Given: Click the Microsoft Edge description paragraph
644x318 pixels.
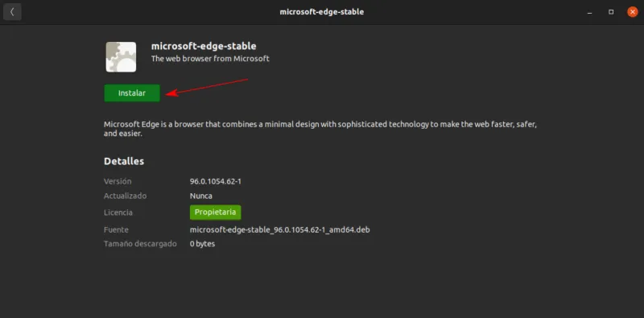Looking at the screenshot, I should pos(320,129).
